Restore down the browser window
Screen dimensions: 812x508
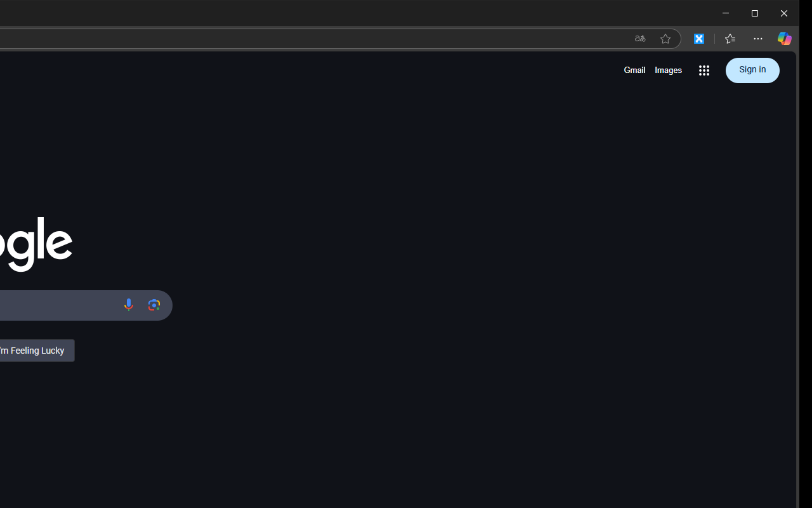coord(755,13)
